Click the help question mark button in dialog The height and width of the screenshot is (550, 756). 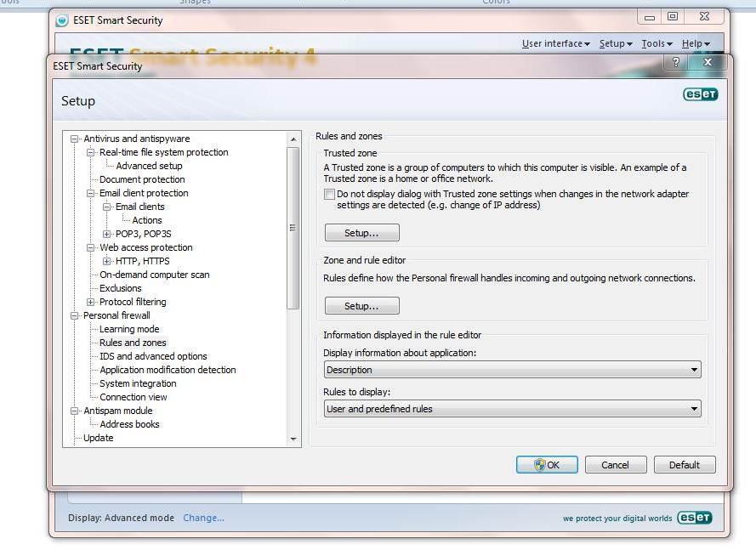[x=676, y=62]
